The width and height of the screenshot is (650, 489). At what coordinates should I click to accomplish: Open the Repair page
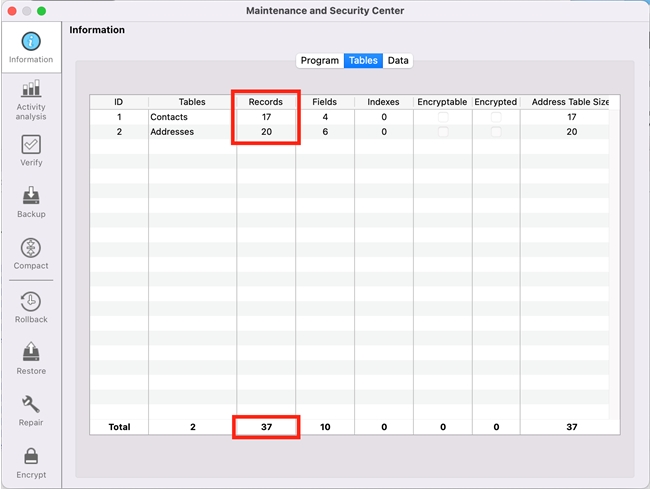pyautogui.click(x=31, y=410)
